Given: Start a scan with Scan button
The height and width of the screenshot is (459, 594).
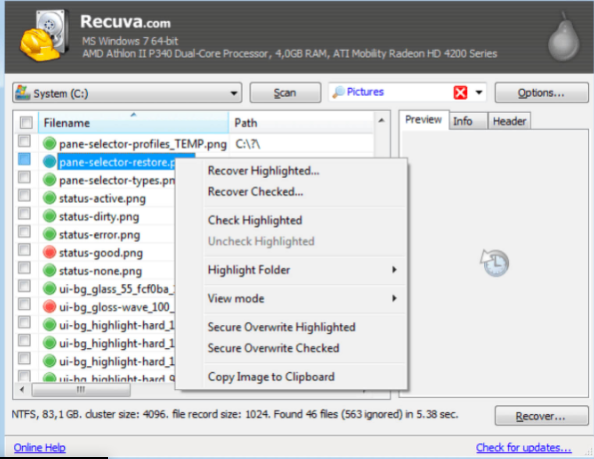Looking at the screenshot, I should tap(285, 93).
